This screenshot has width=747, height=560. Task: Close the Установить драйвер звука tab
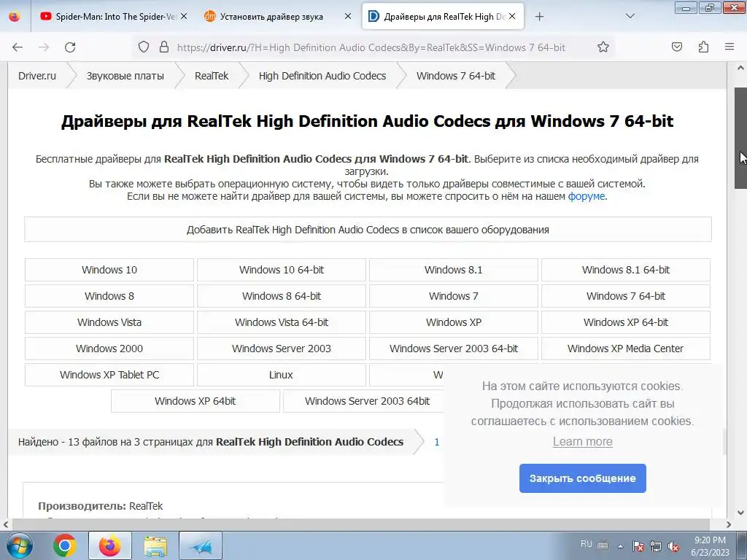coord(348,16)
